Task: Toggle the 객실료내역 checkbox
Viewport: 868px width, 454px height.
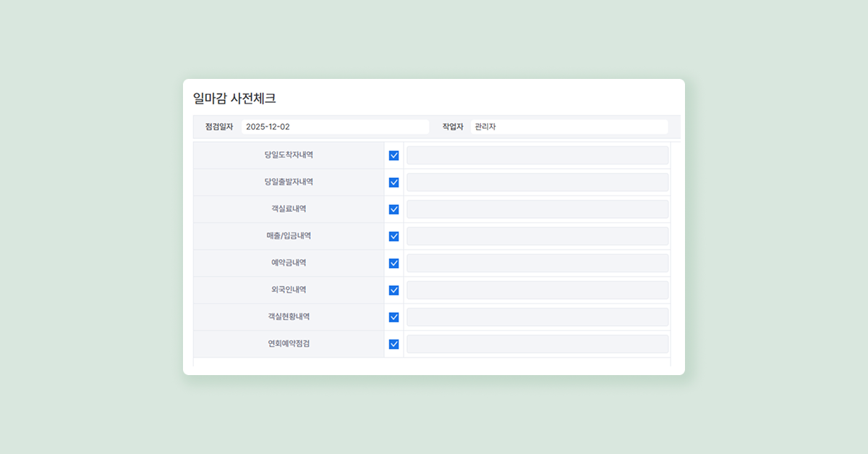Action: click(x=394, y=209)
